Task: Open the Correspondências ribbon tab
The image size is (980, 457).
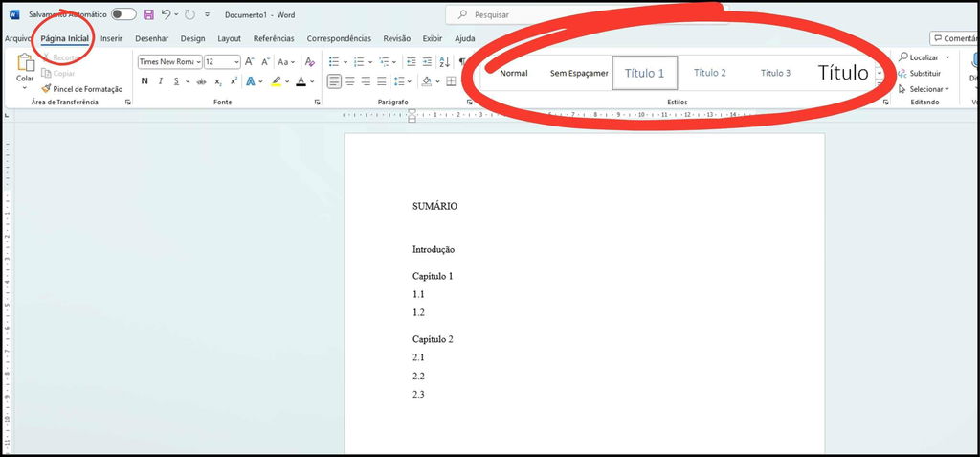Action: [x=339, y=39]
